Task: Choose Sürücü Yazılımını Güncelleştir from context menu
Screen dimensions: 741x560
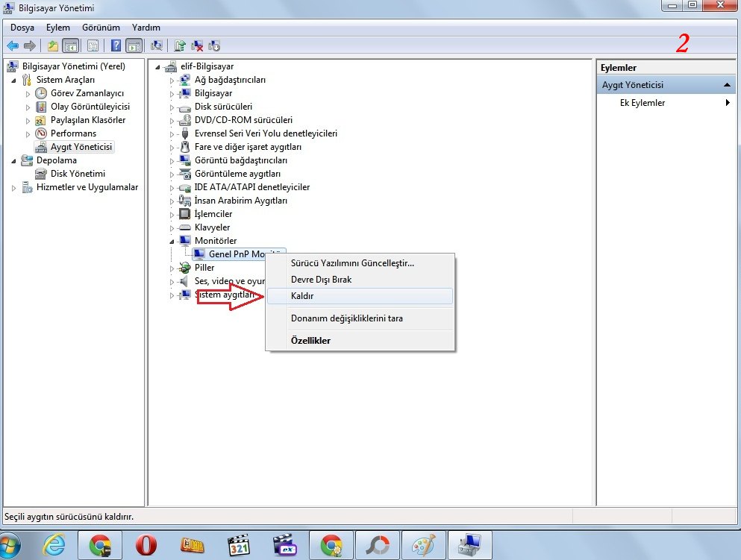Action: pos(360,263)
